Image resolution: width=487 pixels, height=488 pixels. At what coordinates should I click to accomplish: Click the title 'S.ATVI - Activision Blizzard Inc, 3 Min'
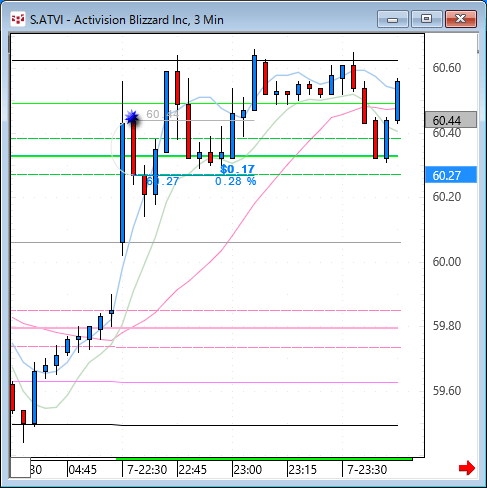(127, 20)
